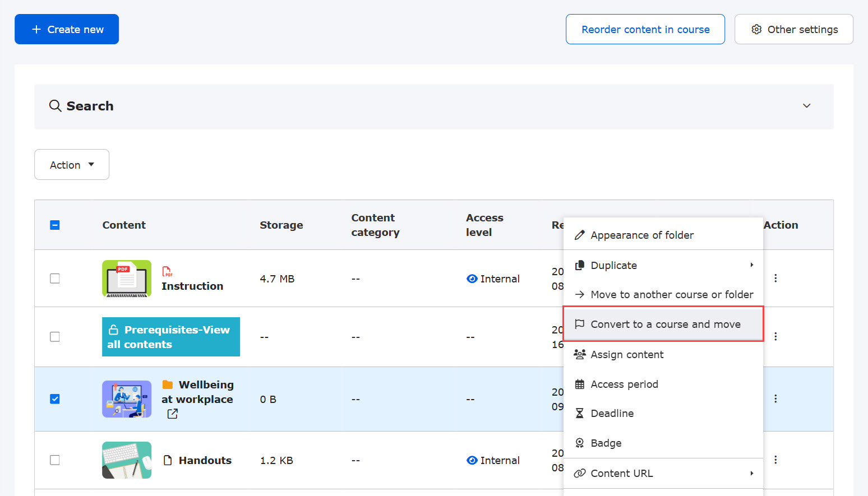Click the magnifier icon beside Search
The width and height of the screenshot is (868, 496).
[55, 106]
